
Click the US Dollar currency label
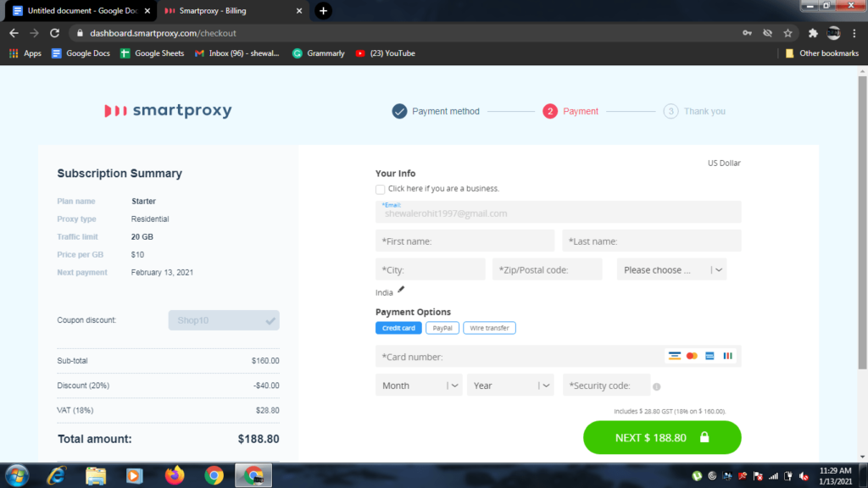point(724,164)
